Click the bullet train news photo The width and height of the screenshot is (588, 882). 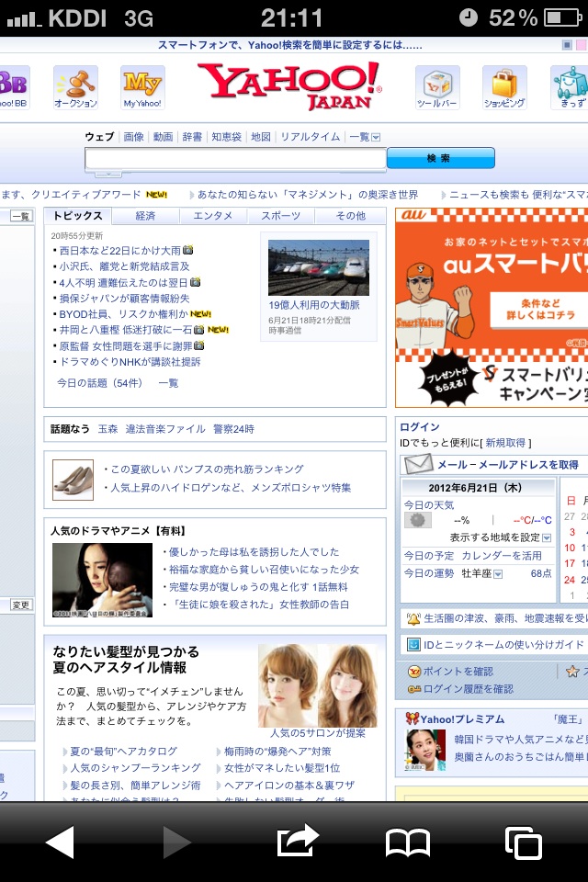(319, 267)
